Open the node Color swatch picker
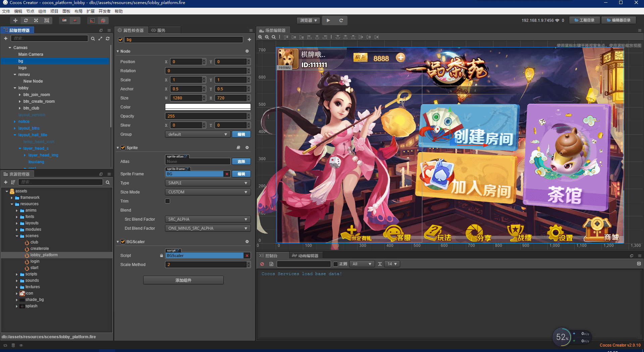 tap(208, 107)
